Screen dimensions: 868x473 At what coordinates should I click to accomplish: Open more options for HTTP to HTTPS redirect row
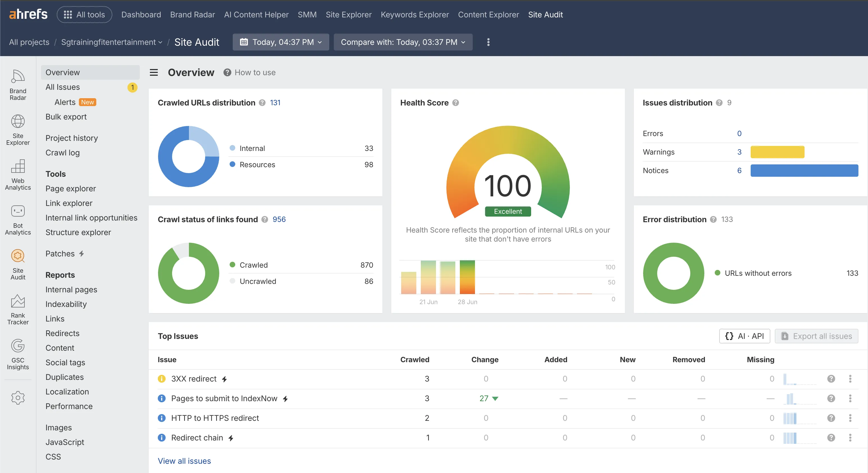coord(850,418)
